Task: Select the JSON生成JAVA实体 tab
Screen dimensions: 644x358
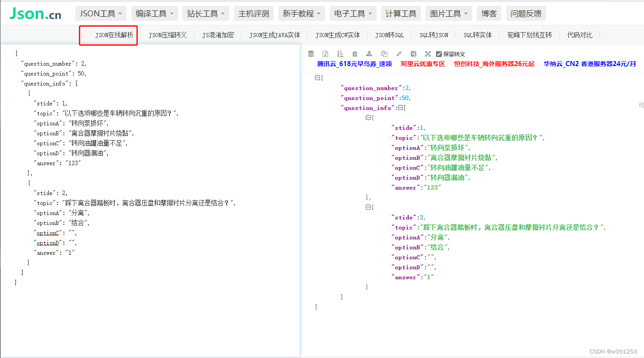Action: (x=275, y=35)
